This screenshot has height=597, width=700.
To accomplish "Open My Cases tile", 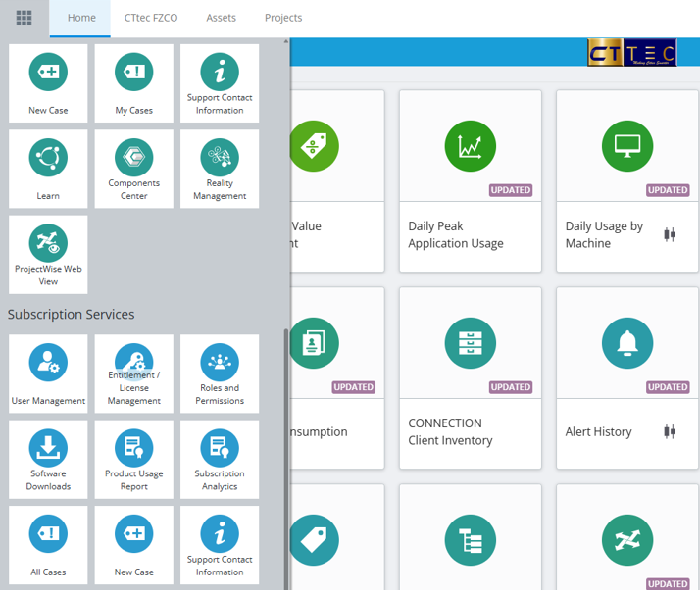I will (x=133, y=83).
